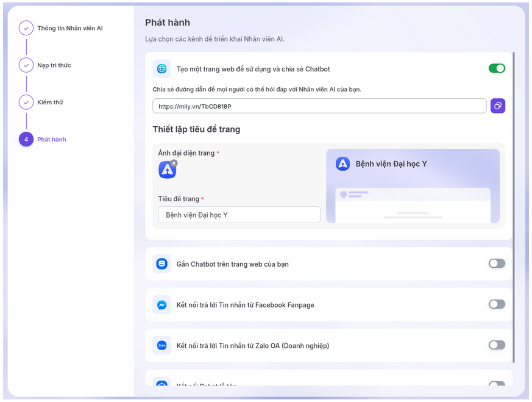The image size is (532, 402).
Task: Click the vertical scrollbar on the right
Action: click(514, 207)
